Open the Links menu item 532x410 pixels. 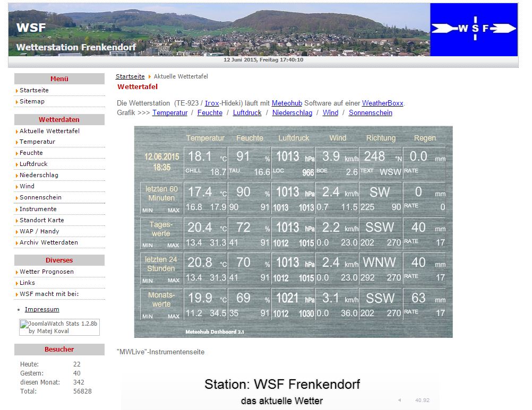click(27, 283)
